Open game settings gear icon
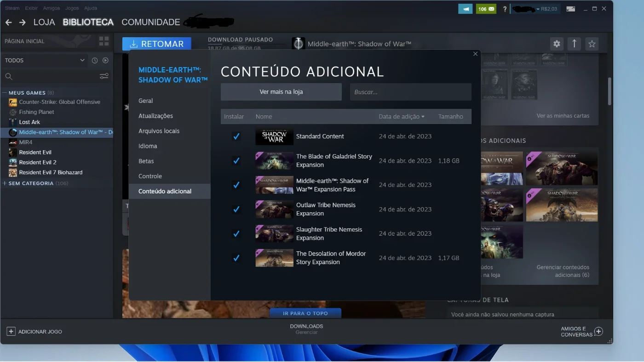Viewport: 644px width, 362px height. pos(557,44)
